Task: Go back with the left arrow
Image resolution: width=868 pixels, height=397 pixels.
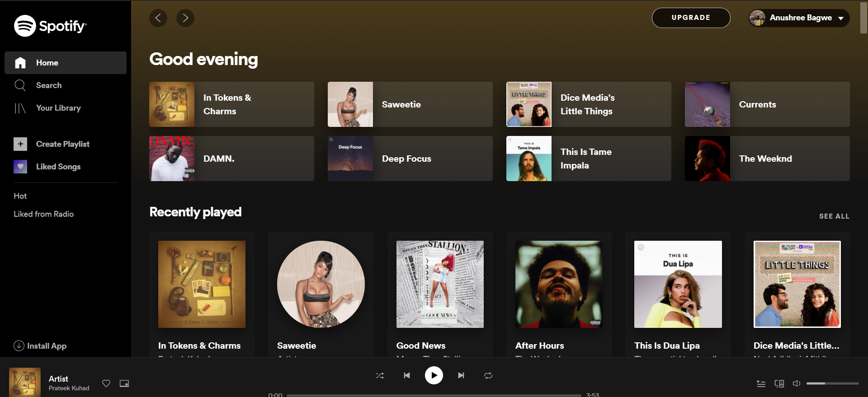Action: 158,18
